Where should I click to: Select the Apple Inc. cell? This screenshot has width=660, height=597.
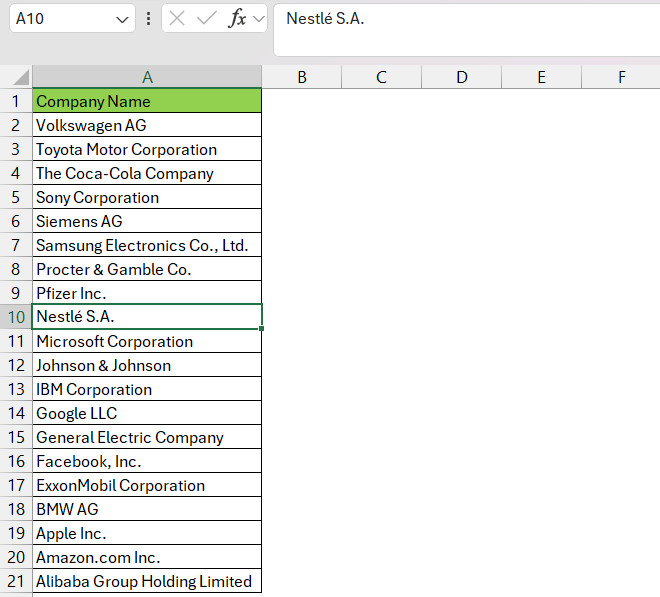click(147, 533)
